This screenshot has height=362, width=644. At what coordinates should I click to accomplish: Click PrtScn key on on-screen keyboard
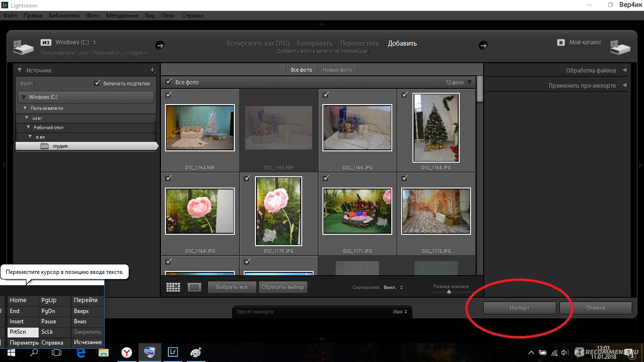pos(23,332)
